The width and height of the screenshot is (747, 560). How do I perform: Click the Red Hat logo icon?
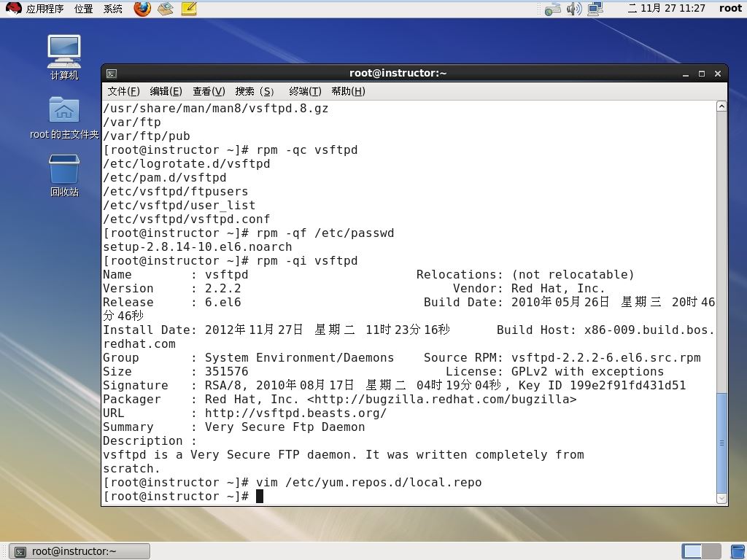(13, 9)
